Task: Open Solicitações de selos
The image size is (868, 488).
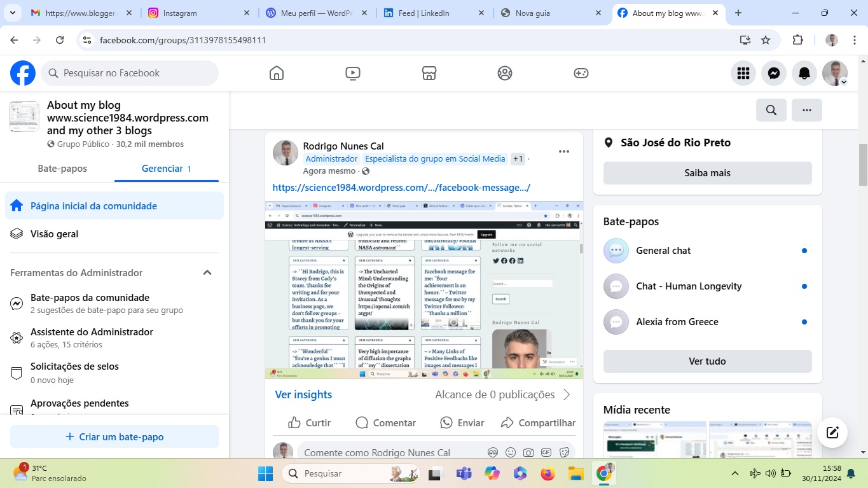Action: (114, 373)
